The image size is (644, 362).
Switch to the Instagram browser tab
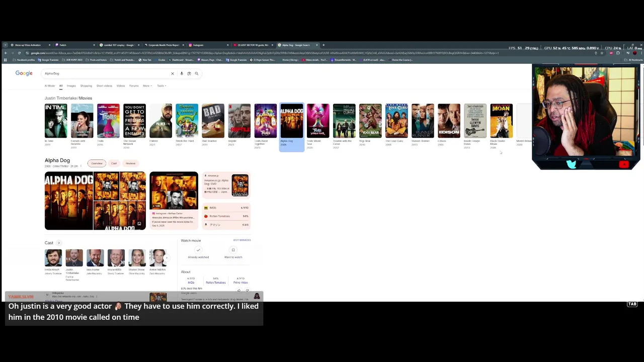[209, 45]
